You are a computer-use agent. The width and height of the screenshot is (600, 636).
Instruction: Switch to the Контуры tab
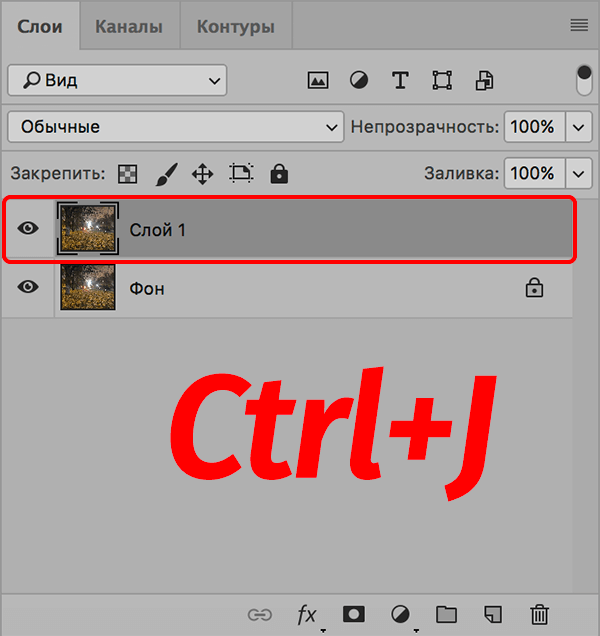[235, 27]
